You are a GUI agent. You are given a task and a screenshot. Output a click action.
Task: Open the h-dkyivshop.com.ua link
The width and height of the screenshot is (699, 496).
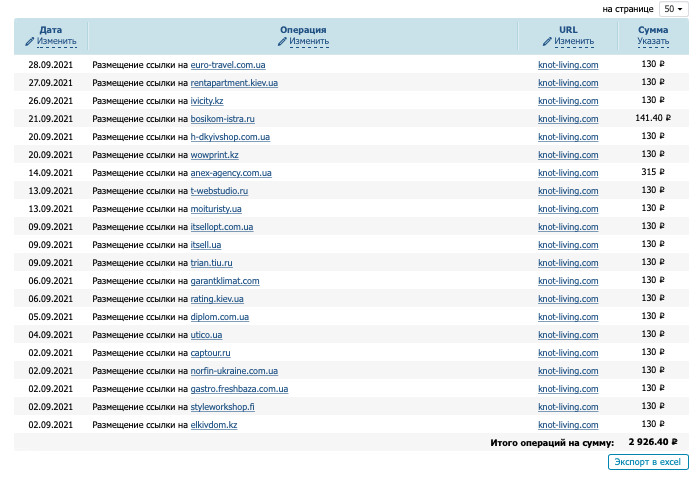[230, 137]
